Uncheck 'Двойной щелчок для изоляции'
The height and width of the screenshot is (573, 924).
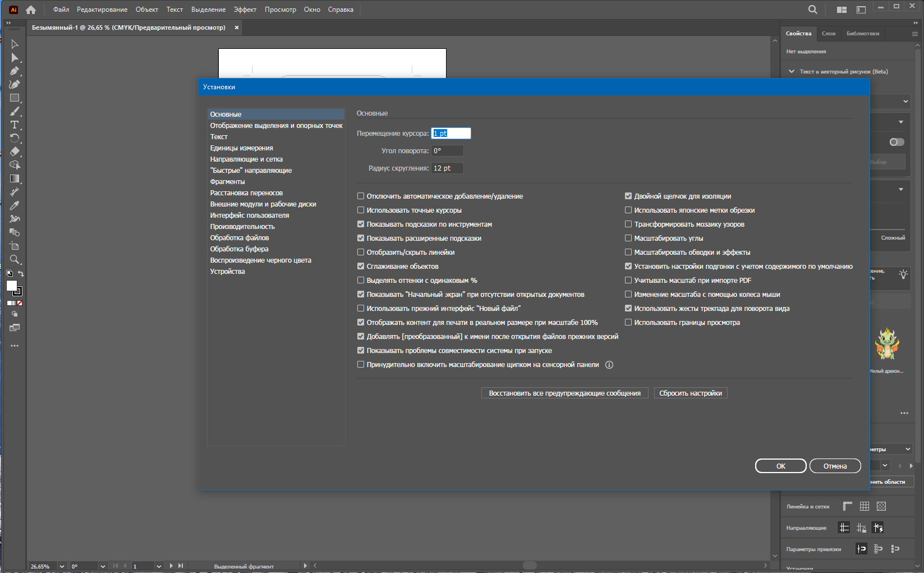click(628, 196)
